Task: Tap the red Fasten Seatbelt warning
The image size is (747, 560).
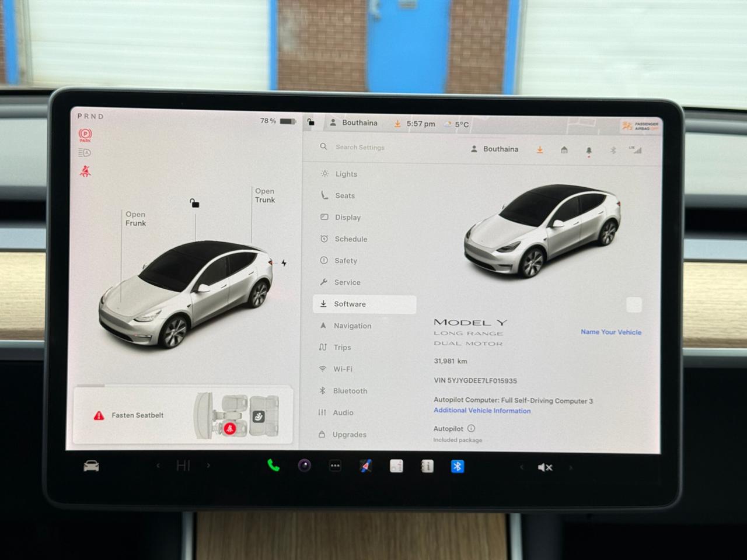Action: coord(137,415)
